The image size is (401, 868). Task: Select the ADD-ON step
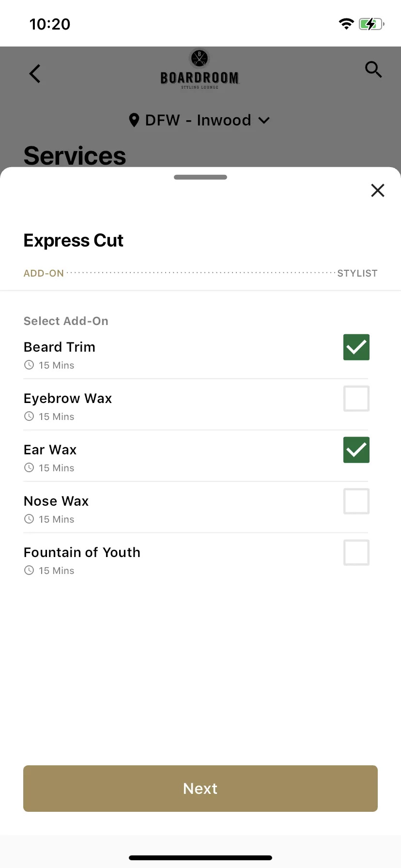pos(44,273)
